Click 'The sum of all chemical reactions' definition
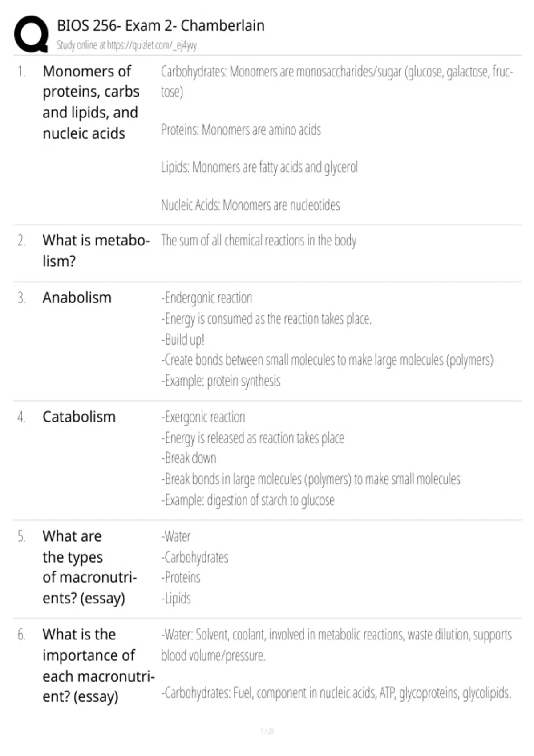 click(x=259, y=241)
